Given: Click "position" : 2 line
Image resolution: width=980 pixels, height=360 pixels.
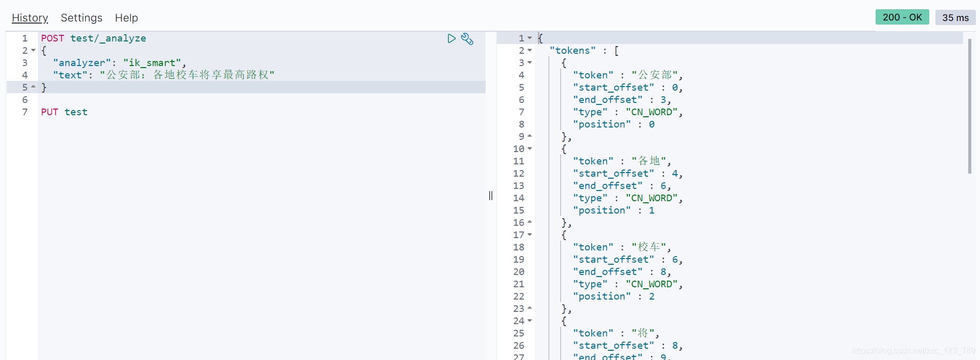Looking at the screenshot, I should [x=614, y=297].
